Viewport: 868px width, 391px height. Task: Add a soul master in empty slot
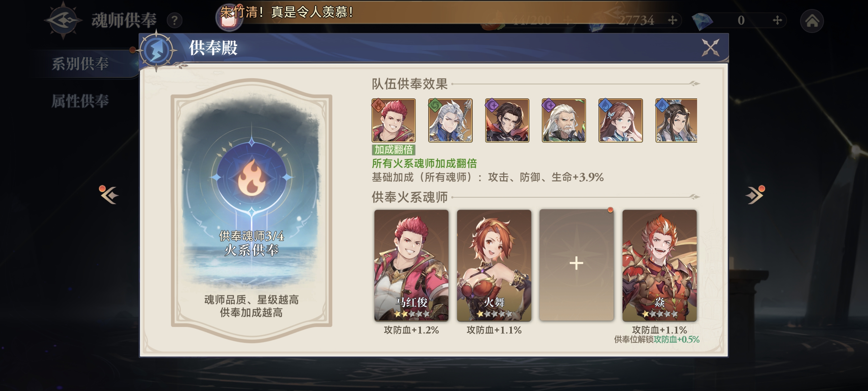(576, 265)
